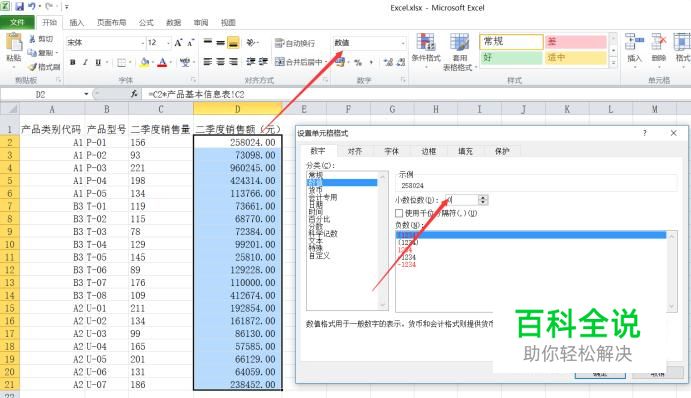Align text left in ribbon

pos(208,62)
